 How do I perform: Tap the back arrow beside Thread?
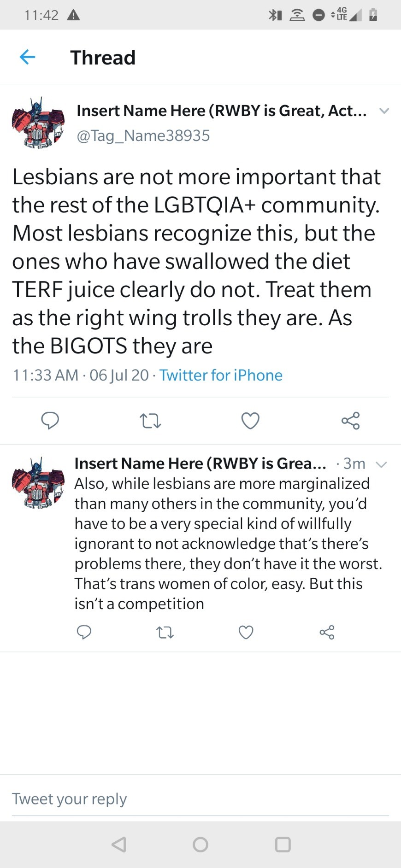[x=28, y=57]
